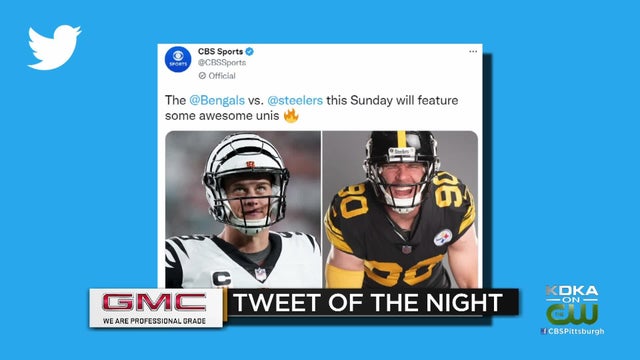The width and height of the screenshot is (640, 360).
Task: Click the fire emoji in the tweet
Action: pyautogui.click(x=291, y=116)
